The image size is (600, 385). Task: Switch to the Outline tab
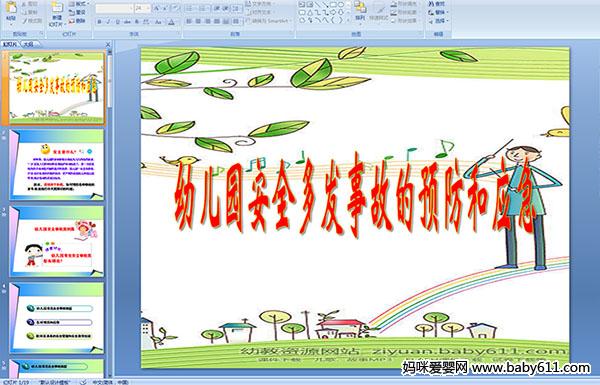click(27, 44)
